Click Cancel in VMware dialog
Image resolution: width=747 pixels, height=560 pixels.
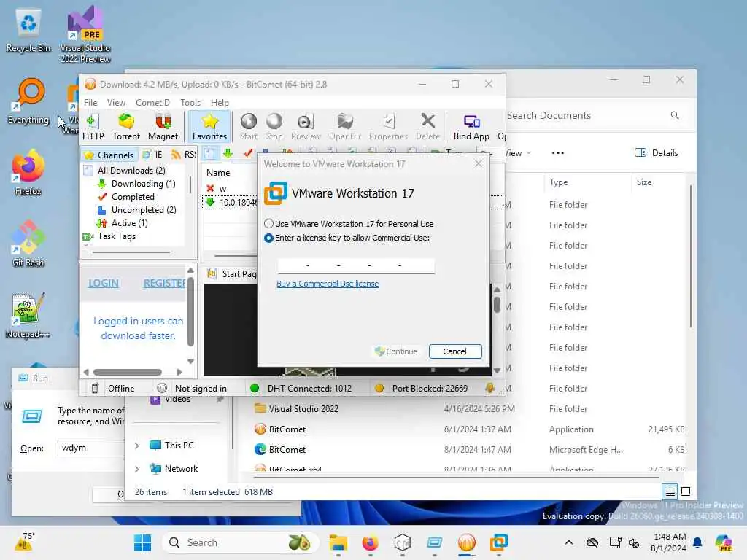[x=455, y=351]
